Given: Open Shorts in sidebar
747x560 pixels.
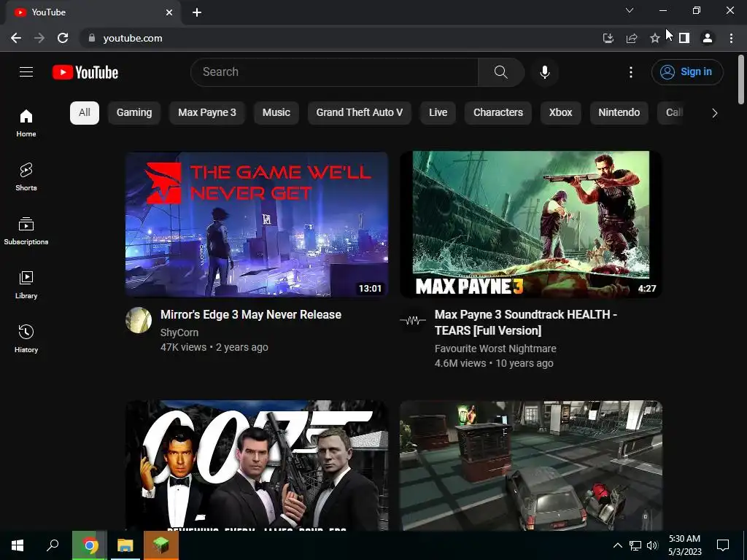Looking at the screenshot, I should 26,176.
